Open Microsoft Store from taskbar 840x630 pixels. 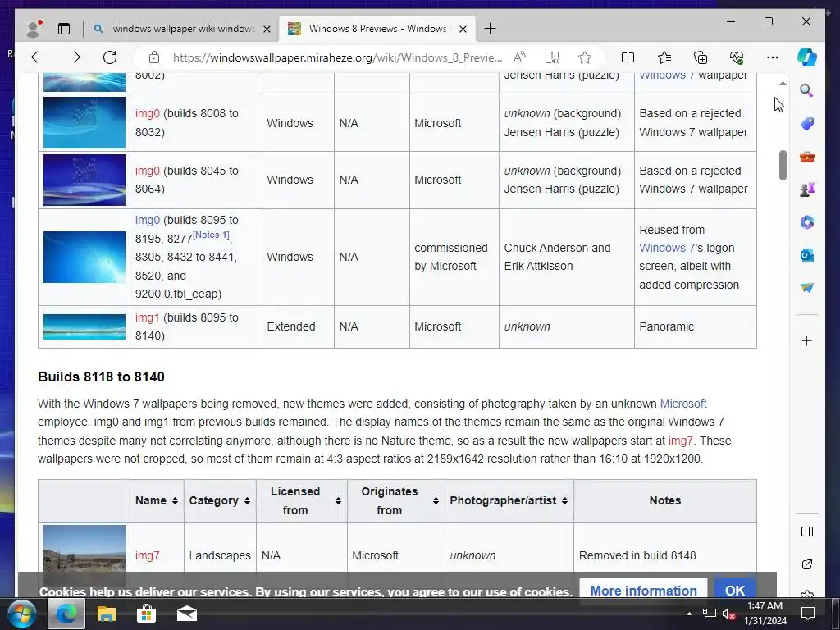click(146, 614)
